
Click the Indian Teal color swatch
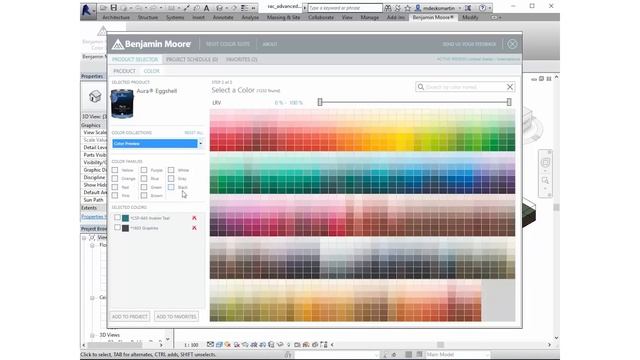(x=125, y=218)
